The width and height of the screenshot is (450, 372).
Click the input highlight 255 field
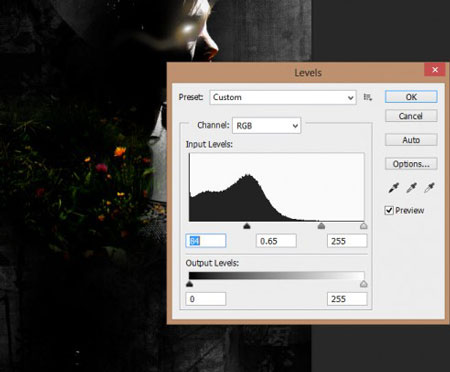(x=347, y=241)
